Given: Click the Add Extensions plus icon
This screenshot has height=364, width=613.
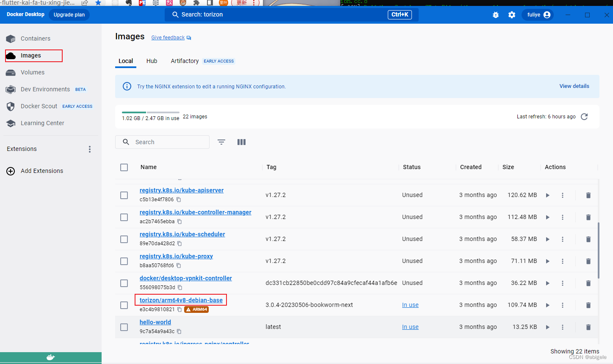Looking at the screenshot, I should [11, 171].
